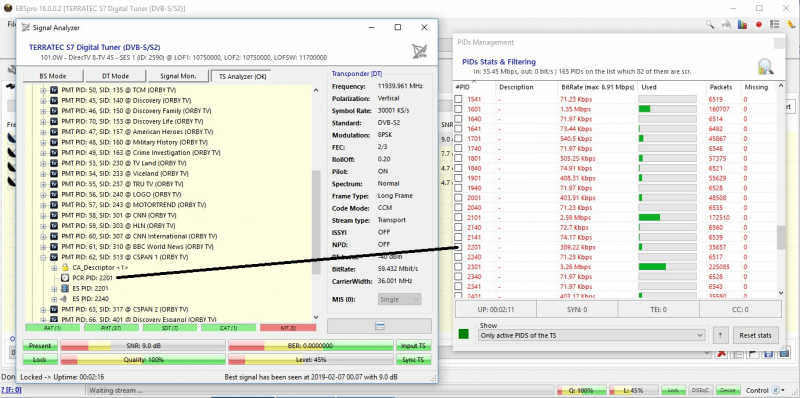Expand PMT PID 58 CNN node
Image resolution: width=800 pixels, height=398 pixels.
click(43, 215)
